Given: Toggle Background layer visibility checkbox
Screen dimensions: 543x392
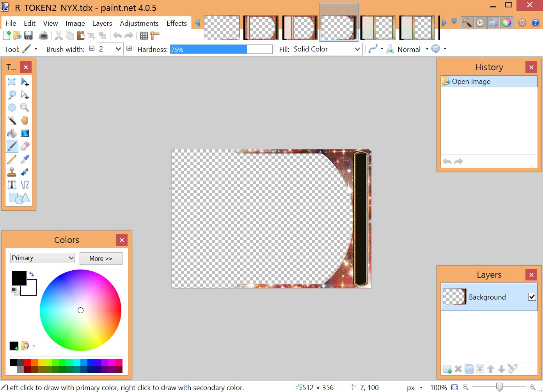Looking at the screenshot, I should pos(532,297).
